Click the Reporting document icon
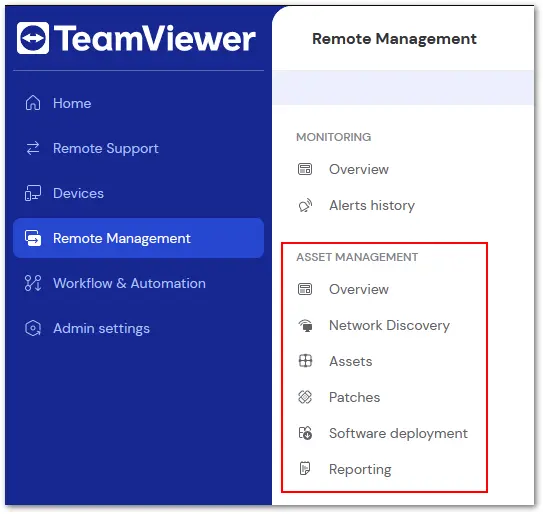 (x=305, y=469)
